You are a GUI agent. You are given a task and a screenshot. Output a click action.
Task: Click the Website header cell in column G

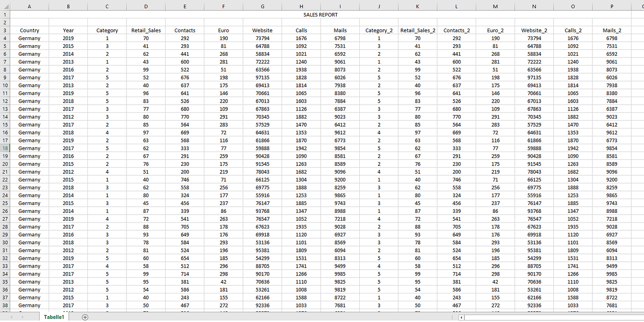pyautogui.click(x=262, y=30)
